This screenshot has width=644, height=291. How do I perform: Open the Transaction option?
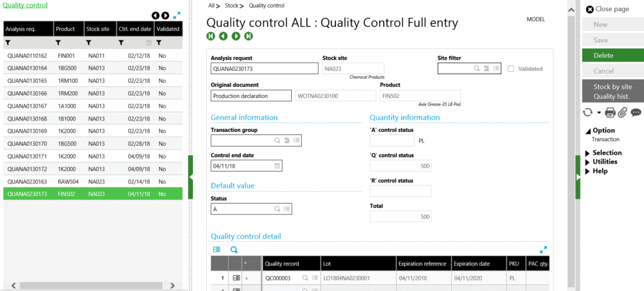(x=606, y=140)
